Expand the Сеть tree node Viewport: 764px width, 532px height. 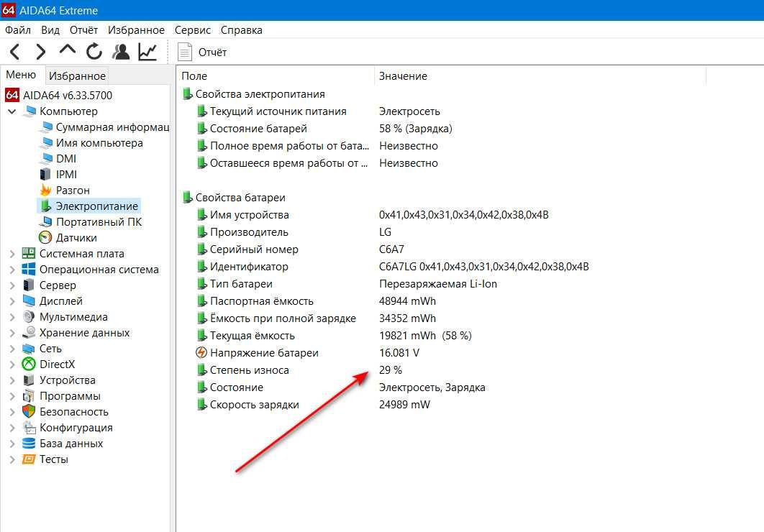(12, 349)
